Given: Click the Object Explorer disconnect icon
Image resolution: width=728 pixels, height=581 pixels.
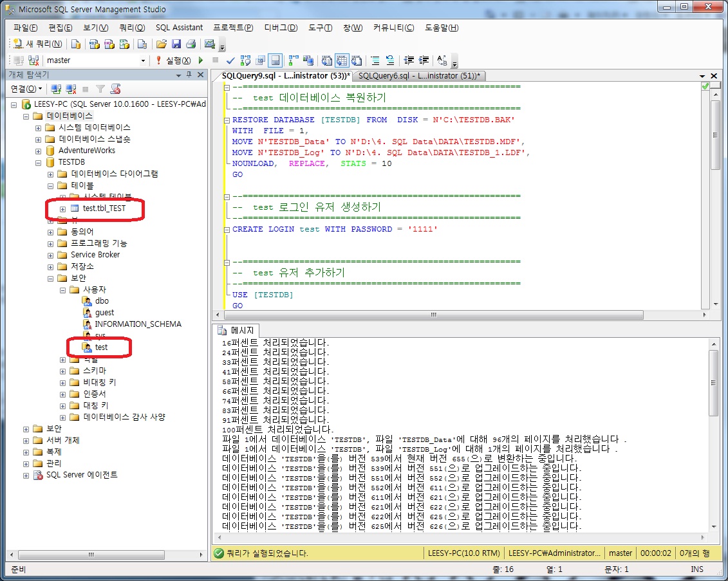Looking at the screenshot, I should point(71,89).
